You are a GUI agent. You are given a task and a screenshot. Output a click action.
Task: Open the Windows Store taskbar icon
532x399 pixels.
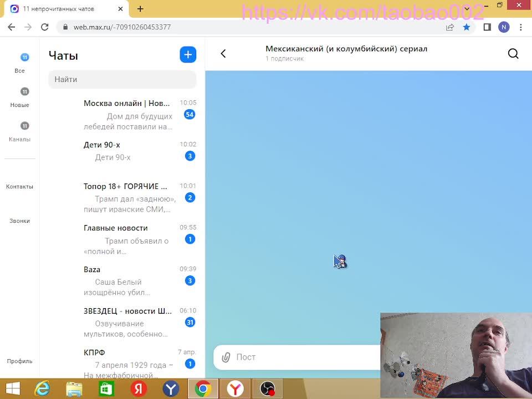click(x=106, y=389)
